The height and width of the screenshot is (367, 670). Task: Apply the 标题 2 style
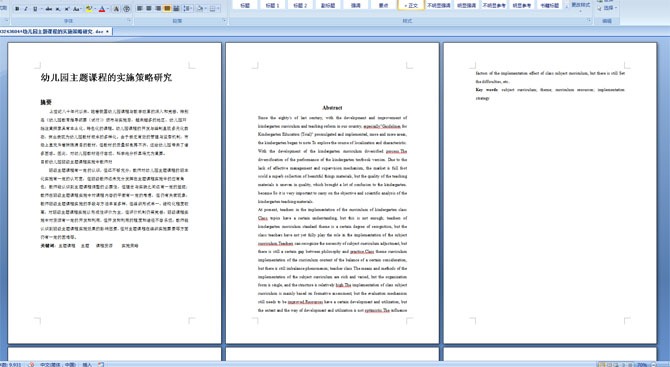click(x=300, y=5)
